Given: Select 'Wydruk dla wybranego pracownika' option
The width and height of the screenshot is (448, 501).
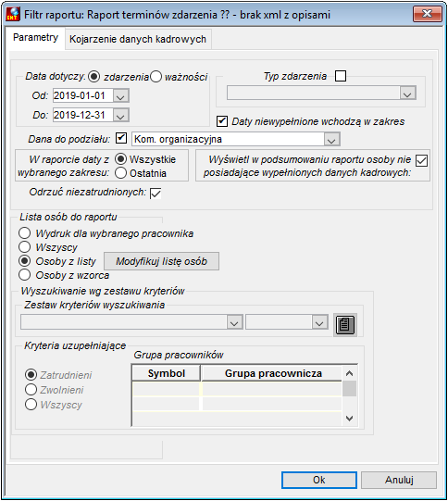Looking at the screenshot, I should [25, 233].
